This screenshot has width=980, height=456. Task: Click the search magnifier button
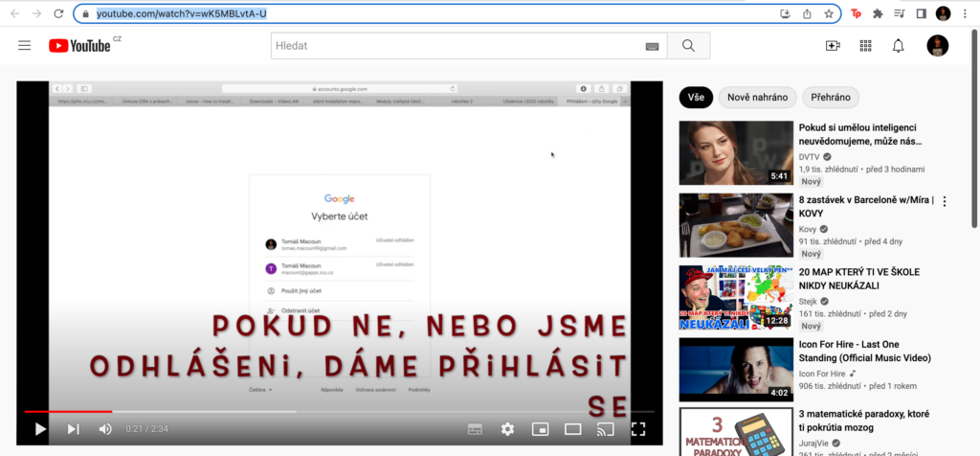click(x=688, y=46)
